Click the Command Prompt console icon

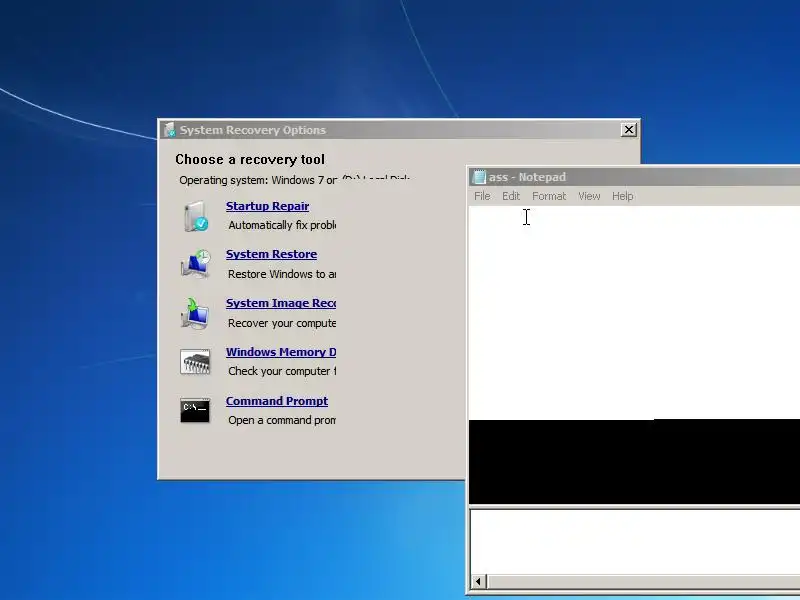coord(195,410)
